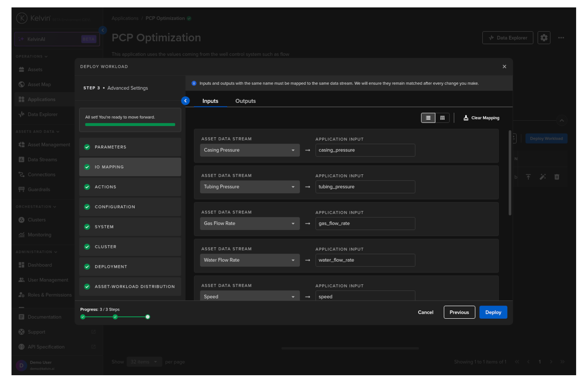Click the trash delete icon in table row
The height and width of the screenshot is (383, 588).
click(556, 177)
